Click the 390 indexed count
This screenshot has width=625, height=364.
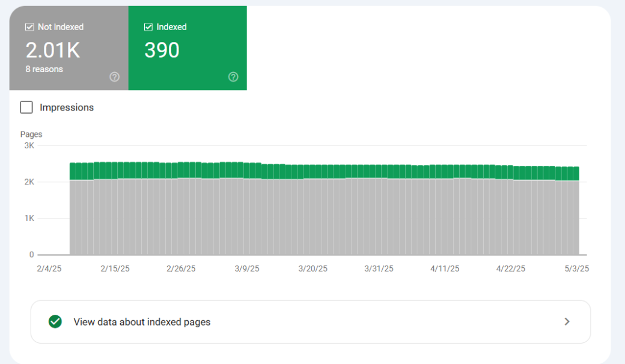(x=162, y=50)
